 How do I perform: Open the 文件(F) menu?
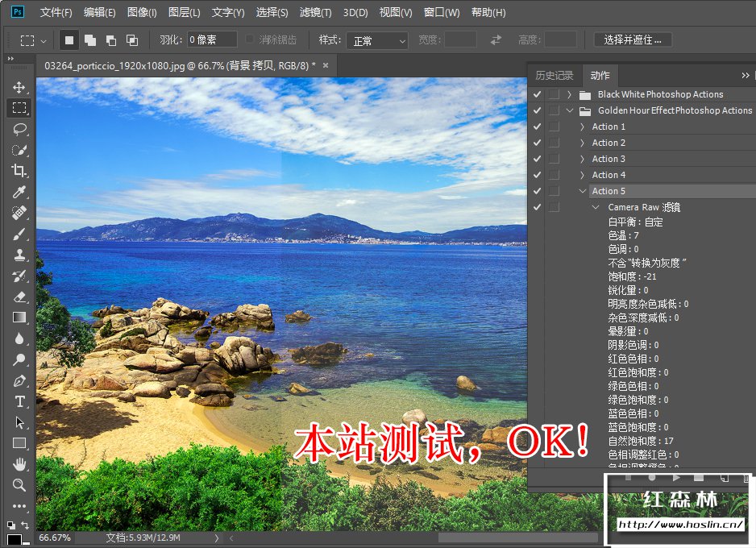(x=56, y=12)
